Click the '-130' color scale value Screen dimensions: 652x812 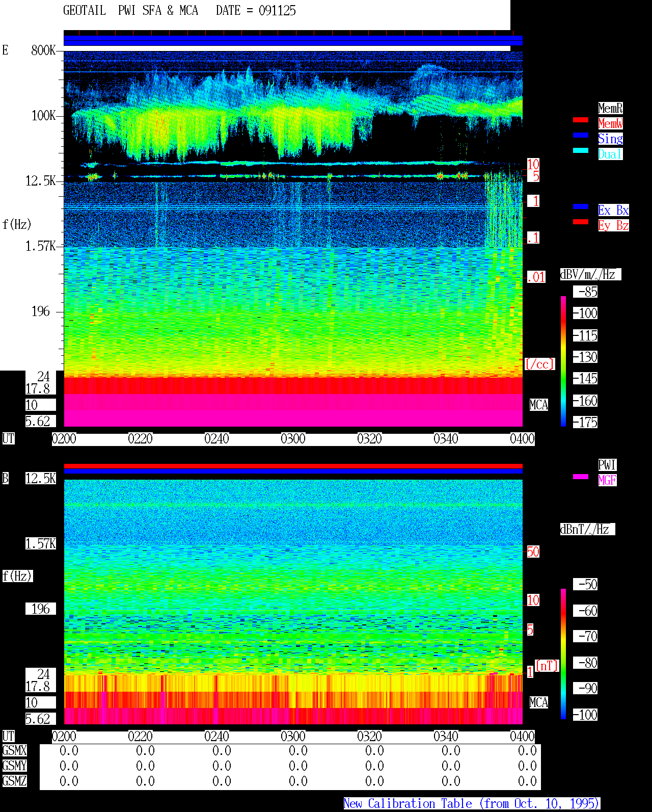[585, 357]
